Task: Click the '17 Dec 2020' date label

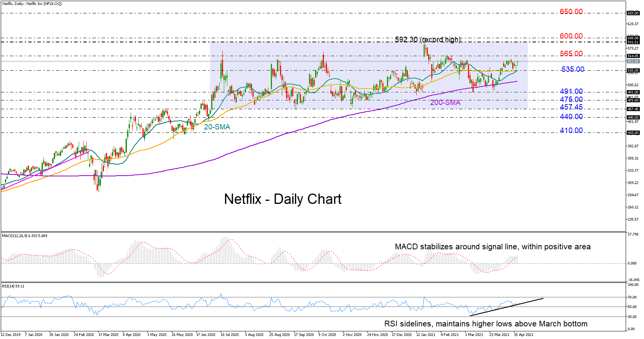Action: [x=402, y=335]
